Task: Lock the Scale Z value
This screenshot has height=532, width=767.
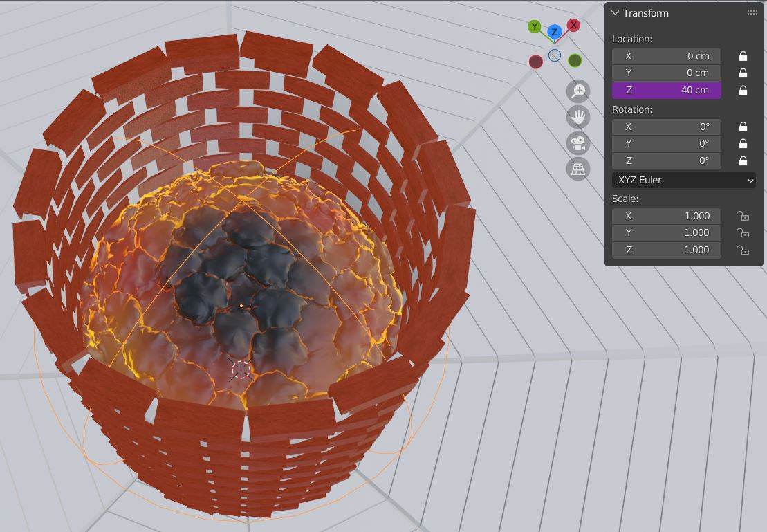Action: point(743,250)
